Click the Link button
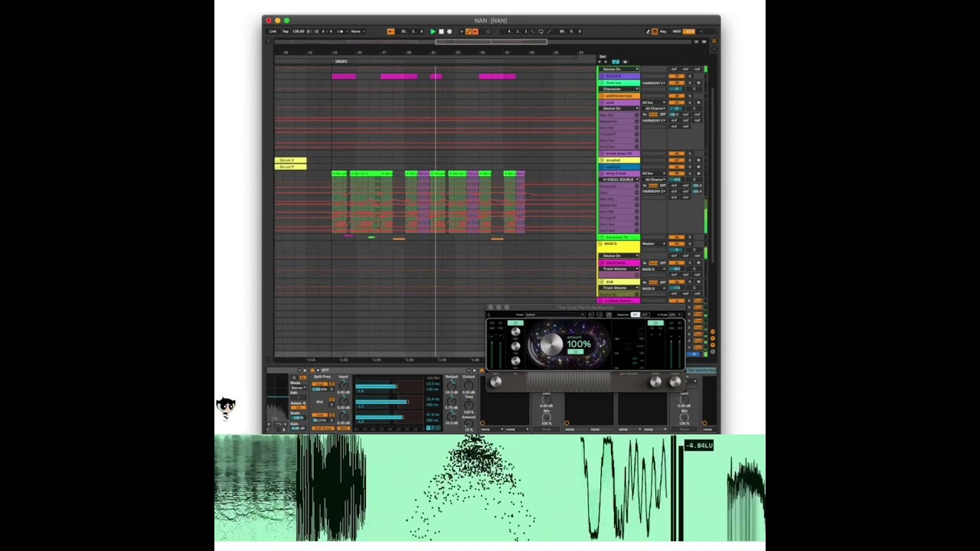Viewport: 980px width, 551px height. coord(273,31)
